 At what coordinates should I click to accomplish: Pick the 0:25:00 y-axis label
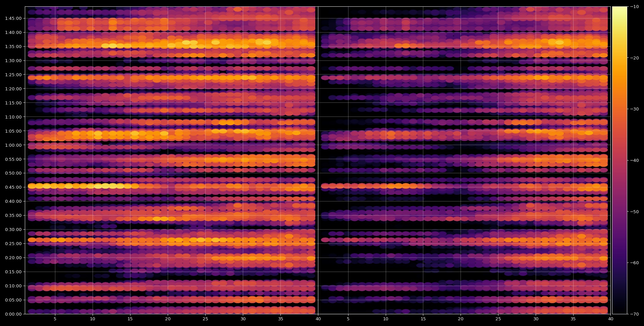(x=13, y=244)
